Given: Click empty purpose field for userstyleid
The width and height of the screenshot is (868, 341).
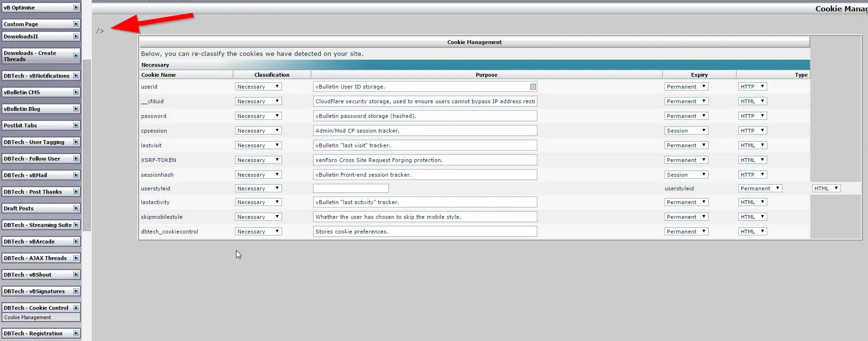Looking at the screenshot, I should tap(351, 188).
